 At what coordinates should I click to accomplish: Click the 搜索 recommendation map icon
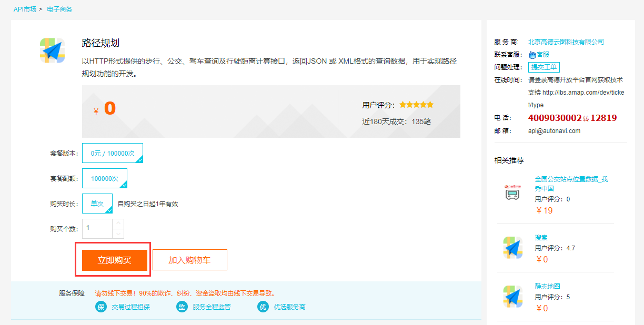pyautogui.click(x=512, y=247)
